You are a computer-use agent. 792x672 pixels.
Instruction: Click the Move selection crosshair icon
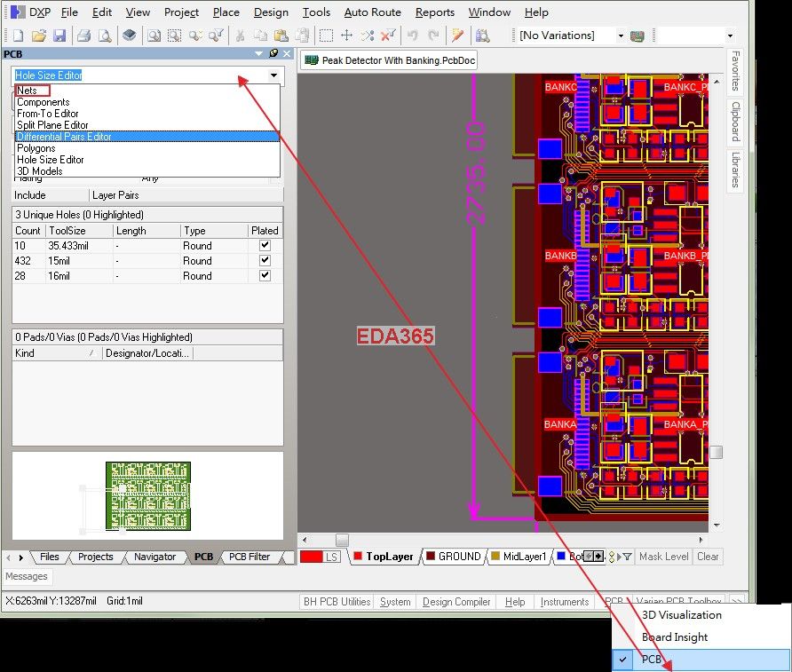[346, 36]
